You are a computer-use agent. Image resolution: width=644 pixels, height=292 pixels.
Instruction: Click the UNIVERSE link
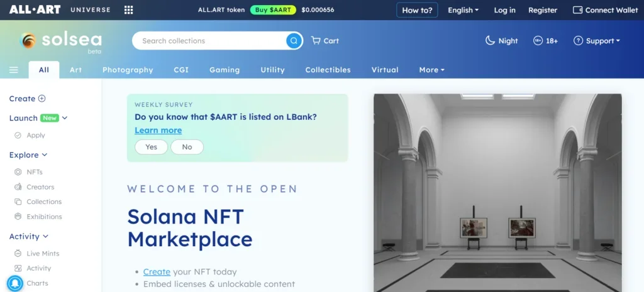[91, 10]
